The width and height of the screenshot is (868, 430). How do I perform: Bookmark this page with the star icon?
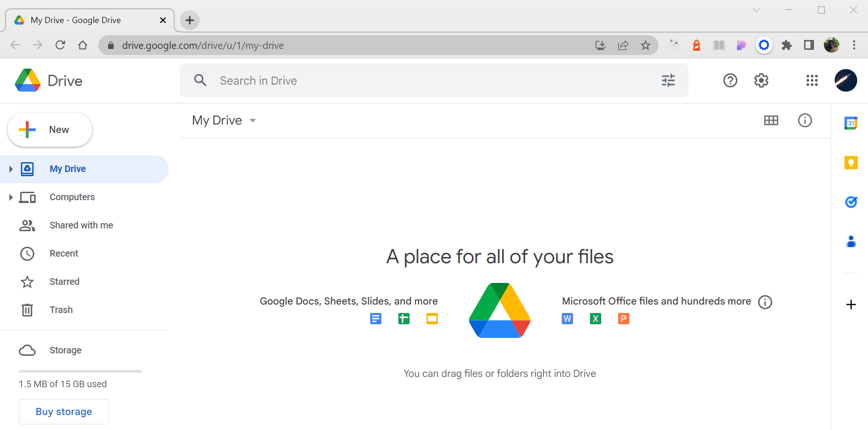click(x=645, y=45)
